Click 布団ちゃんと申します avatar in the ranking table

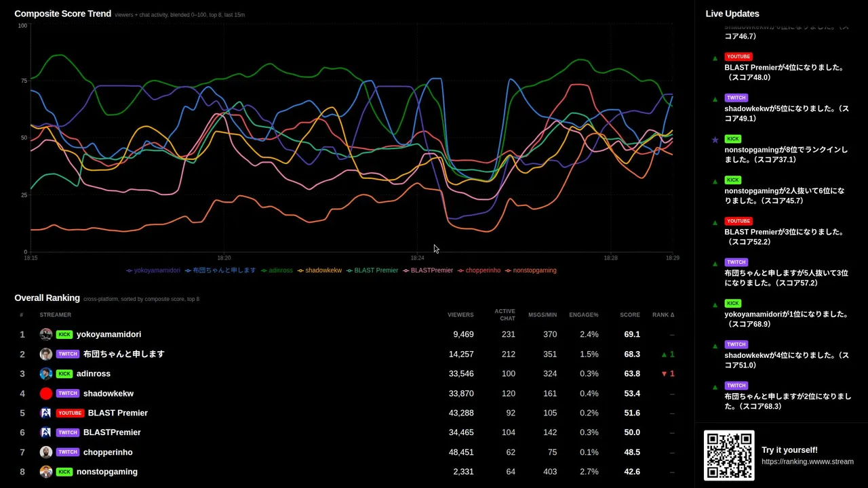tap(46, 354)
